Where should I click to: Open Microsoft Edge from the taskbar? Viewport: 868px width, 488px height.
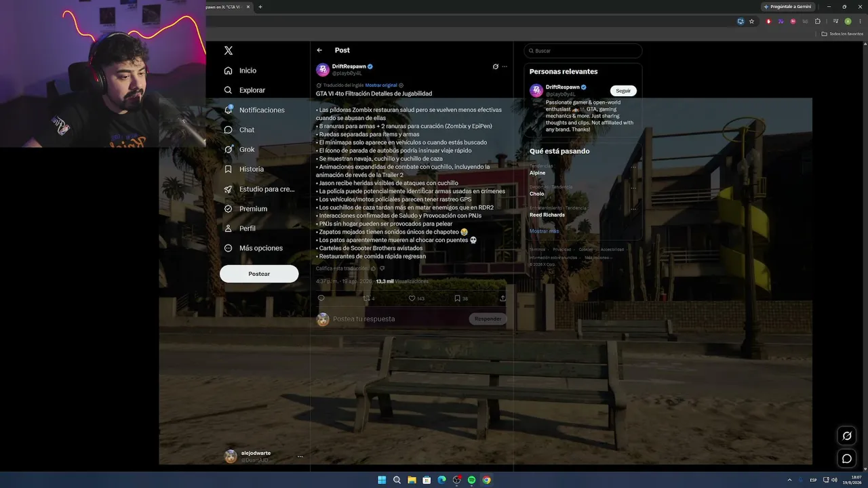pos(441,480)
